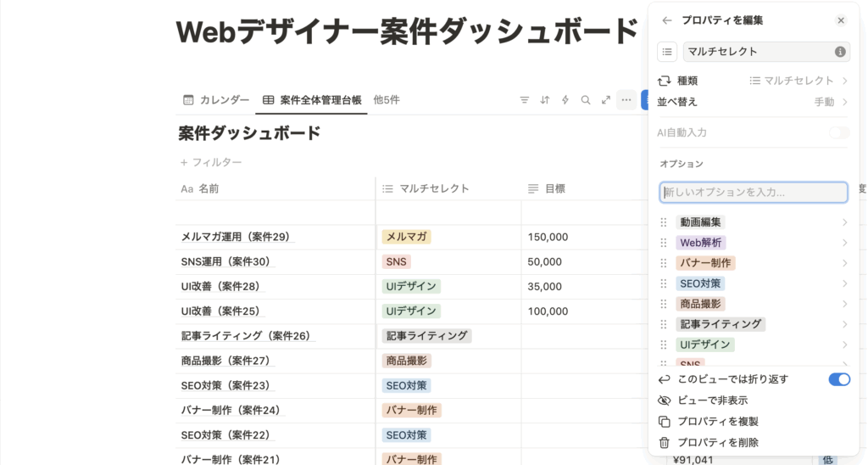Toggle the AI自動入力 switch

click(x=838, y=132)
